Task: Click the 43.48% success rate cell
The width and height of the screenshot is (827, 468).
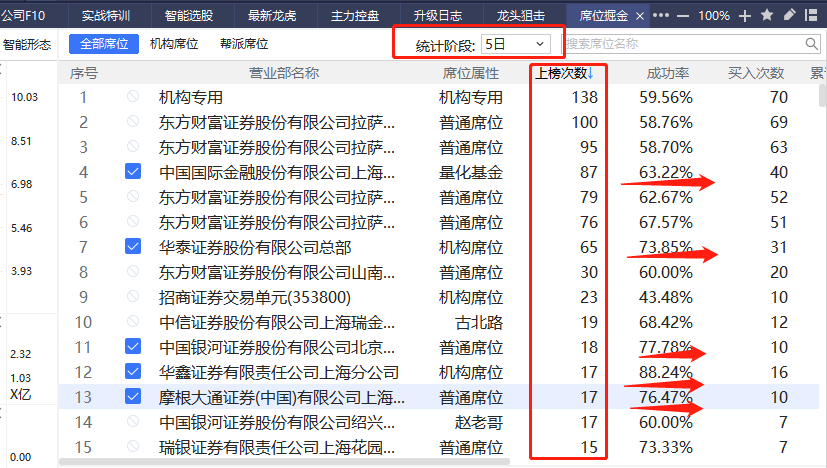Action: (x=666, y=297)
